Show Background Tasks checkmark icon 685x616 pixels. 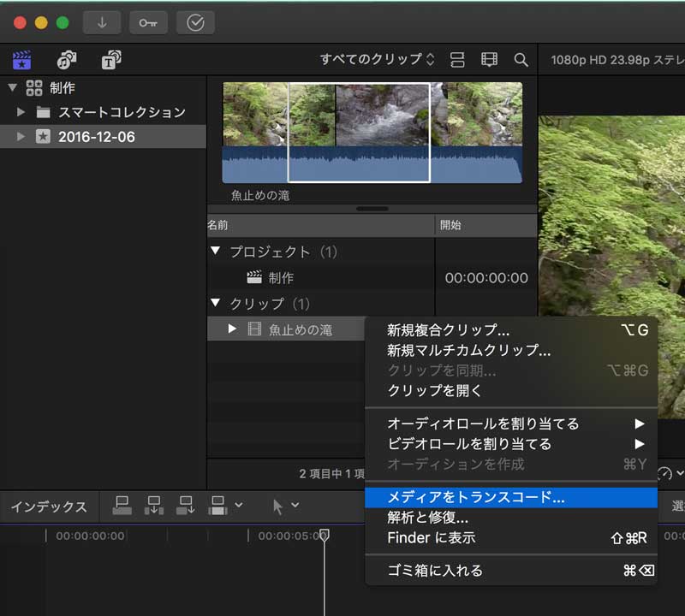pyautogui.click(x=195, y=23)
